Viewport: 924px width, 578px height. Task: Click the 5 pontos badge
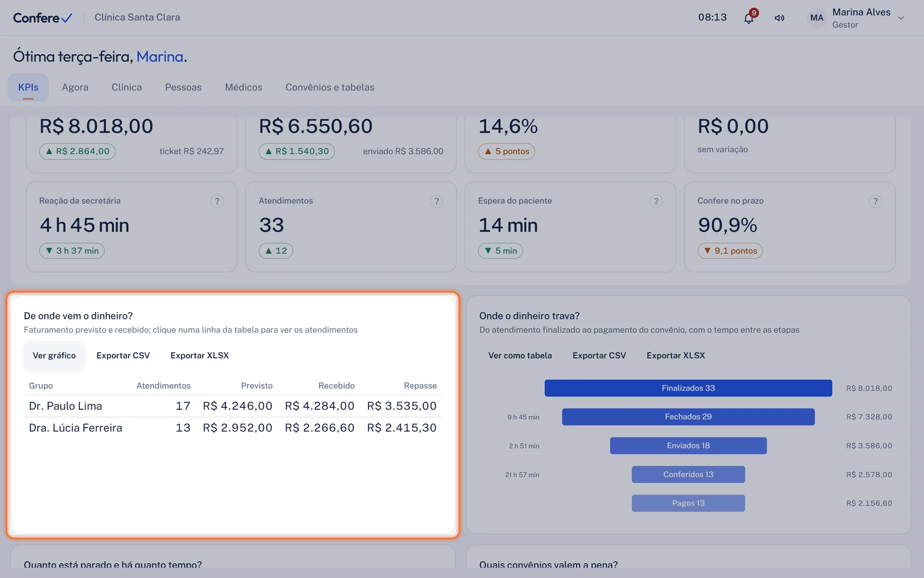(x=506, y=151)
